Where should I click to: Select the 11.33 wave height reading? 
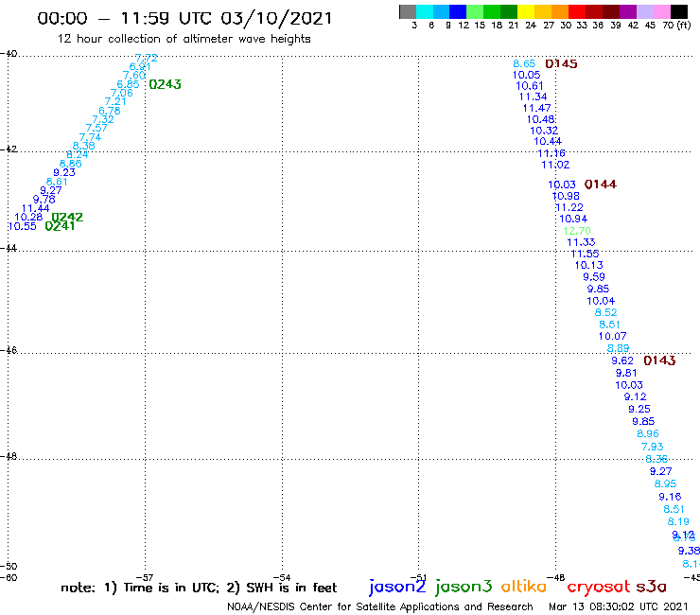[581, 242]
